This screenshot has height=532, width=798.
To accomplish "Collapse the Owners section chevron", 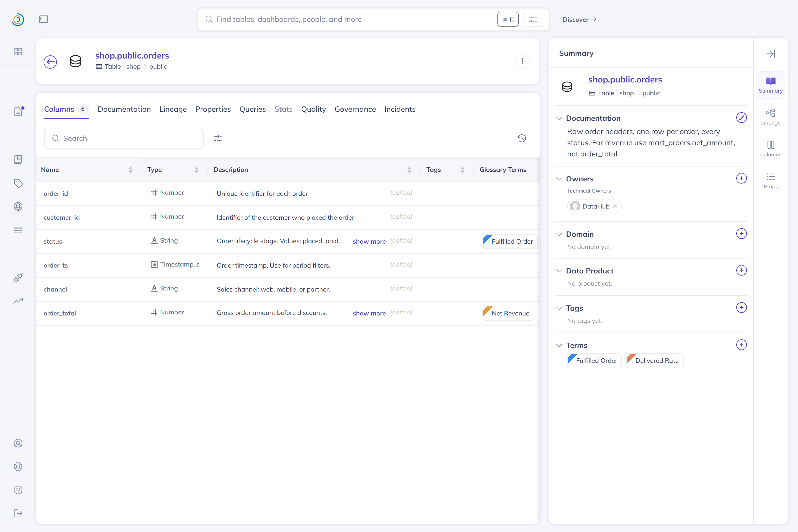I will point(559,179).
